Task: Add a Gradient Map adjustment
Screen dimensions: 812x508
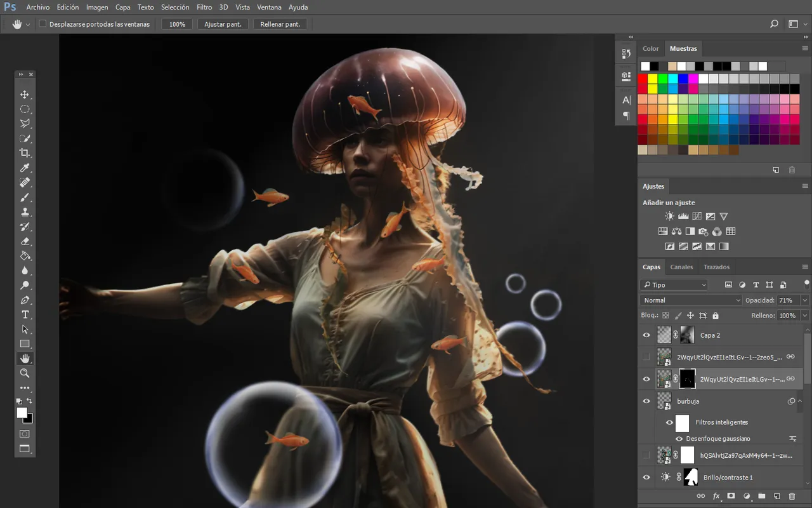Action: (x=724, y=246)
